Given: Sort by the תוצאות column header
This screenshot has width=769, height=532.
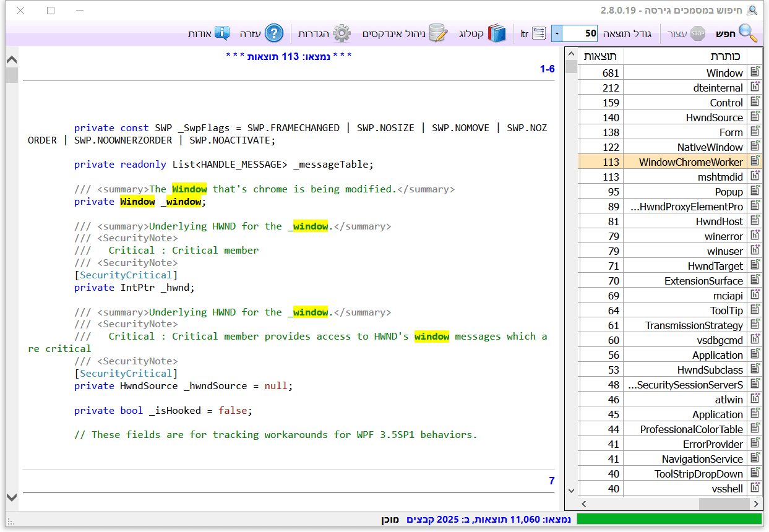Looking at the screenshot, I should (x=600, y=56).
